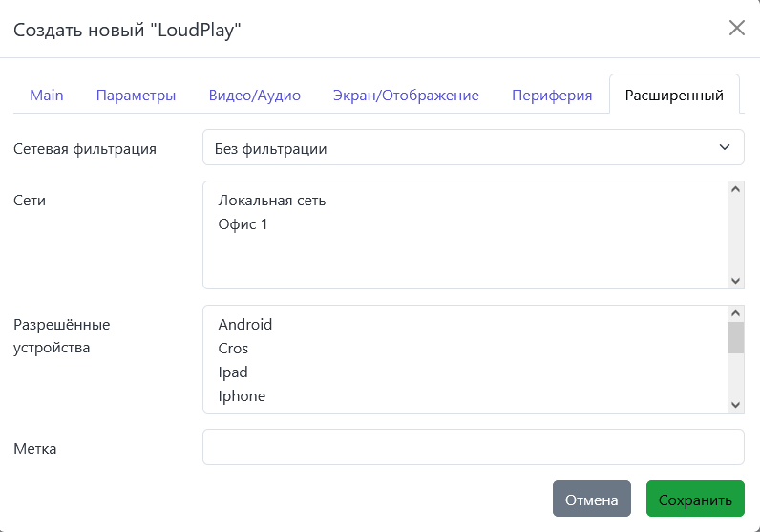Close the LoudPlay creation dialog
Screen dimensions: 760x532
[736, 28]
